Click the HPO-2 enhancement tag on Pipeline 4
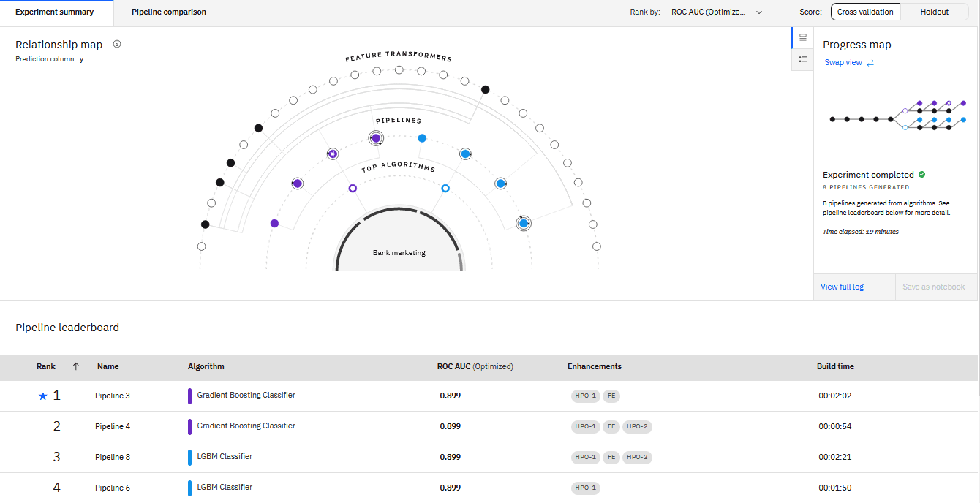 point(636,426)
